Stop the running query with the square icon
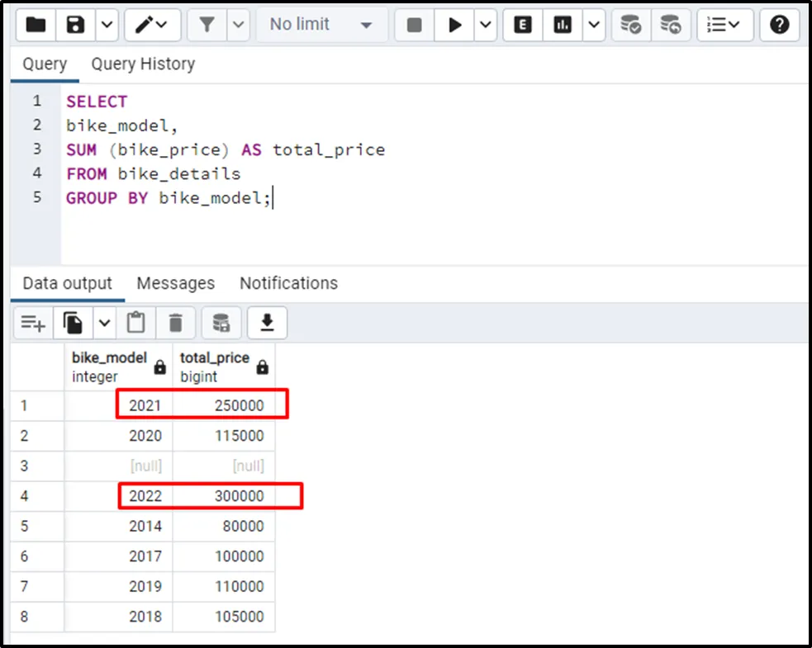The width and height of the screenshot is (812, 648). coord(415,25)
